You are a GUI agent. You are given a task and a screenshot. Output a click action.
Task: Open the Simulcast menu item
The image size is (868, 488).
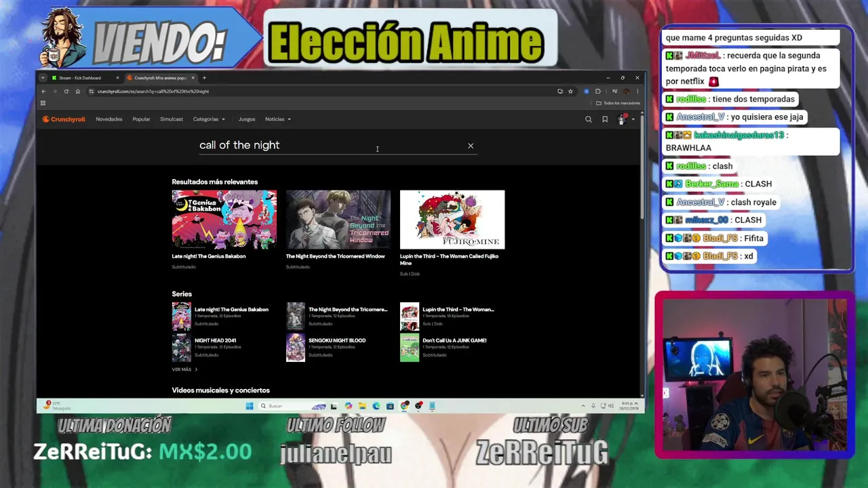point(172,119)
